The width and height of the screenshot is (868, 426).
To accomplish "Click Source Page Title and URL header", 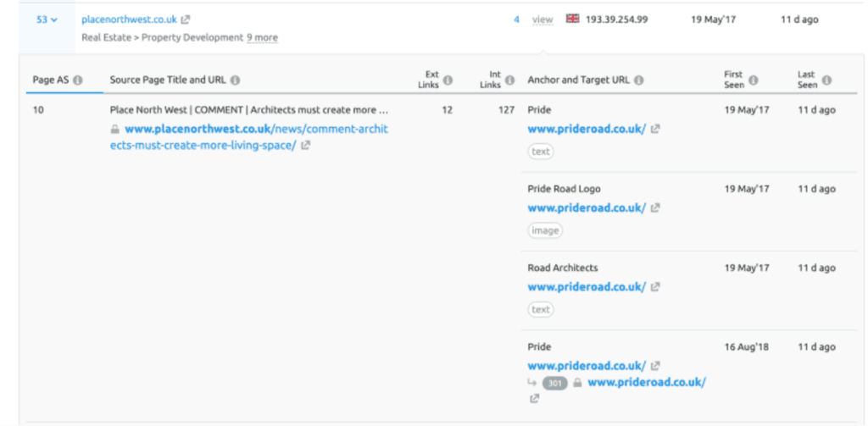I will tap(168, 80).
